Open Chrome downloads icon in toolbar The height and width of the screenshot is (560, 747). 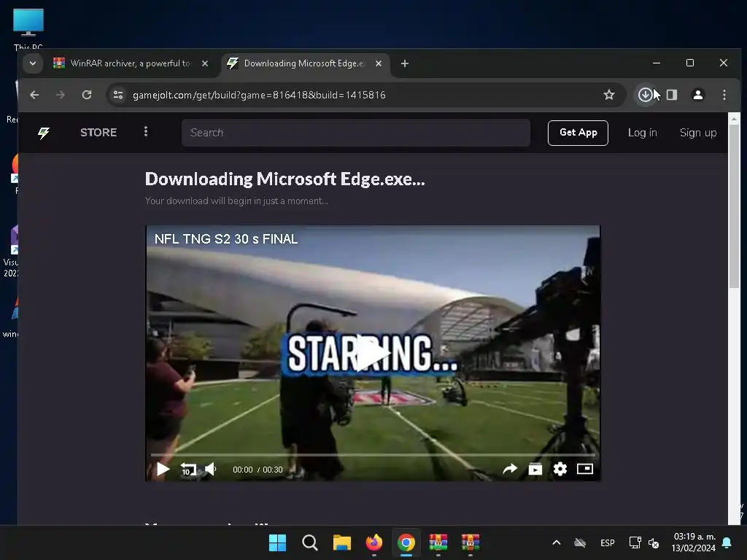[x=645, y=95]
